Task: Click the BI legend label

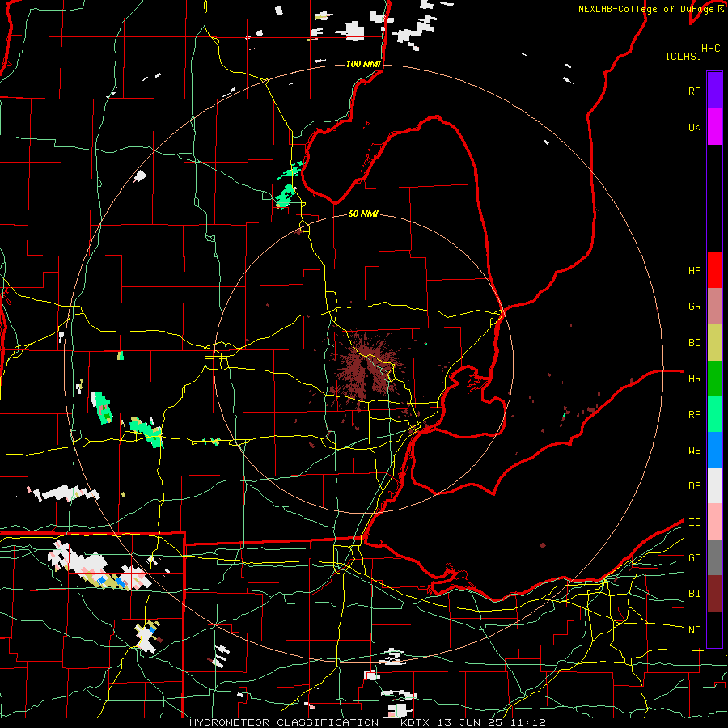Action: click(x=694, y=594)
